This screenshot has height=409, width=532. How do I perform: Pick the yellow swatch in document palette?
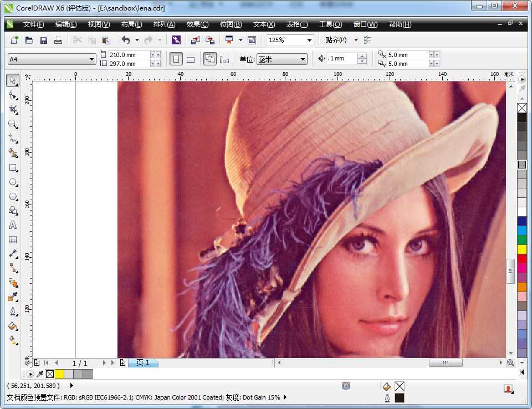[x=59, y=374]
